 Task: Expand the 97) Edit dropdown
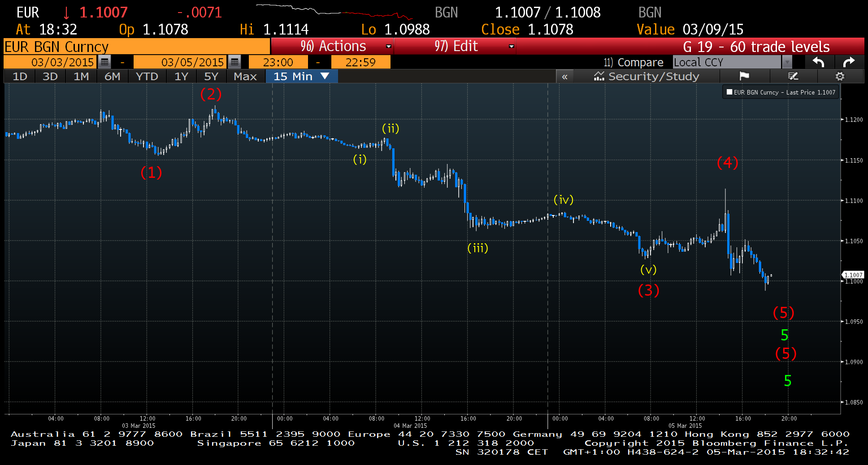click(511, 46)
